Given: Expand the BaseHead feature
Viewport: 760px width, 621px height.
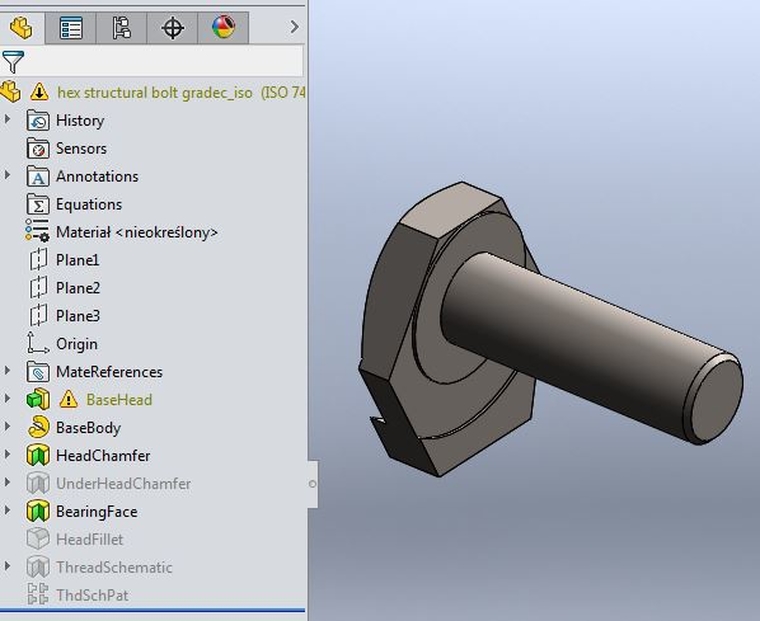Looking at the screenshot, I should (x=7, y=398).
